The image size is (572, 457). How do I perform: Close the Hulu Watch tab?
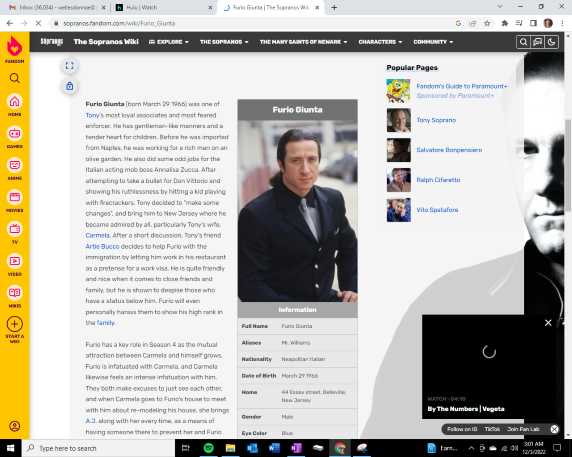coord(210,7)
